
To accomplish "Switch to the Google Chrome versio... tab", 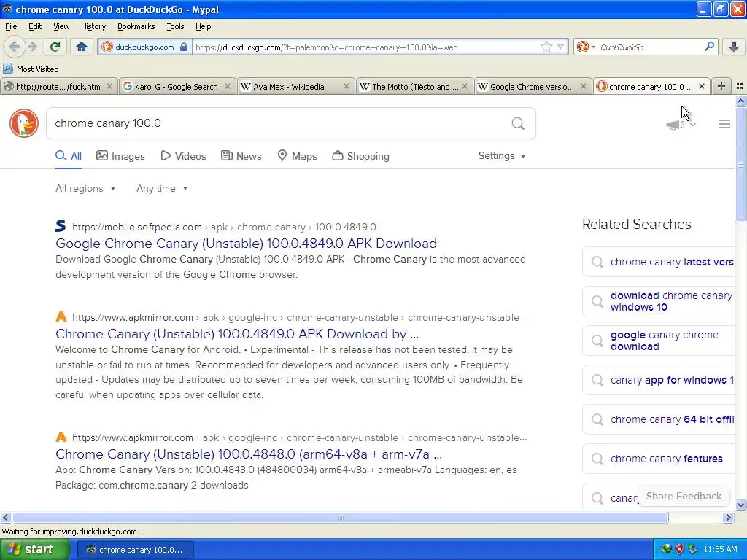I will click(533, 86).
